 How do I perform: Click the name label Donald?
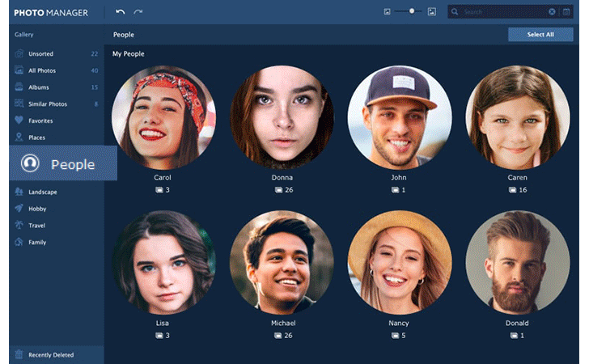coord(517,323)
